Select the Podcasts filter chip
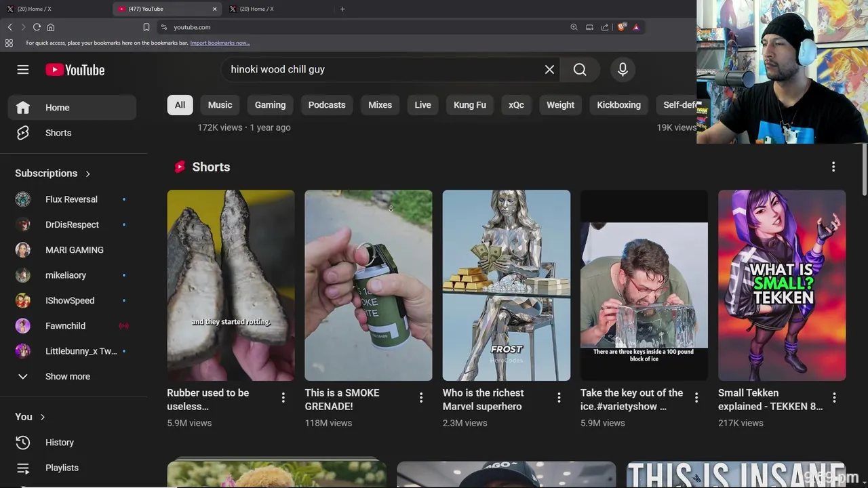Image resolution: width=868 pixels, height=488 pixels. pyautogui.click(x=327, y=105)
